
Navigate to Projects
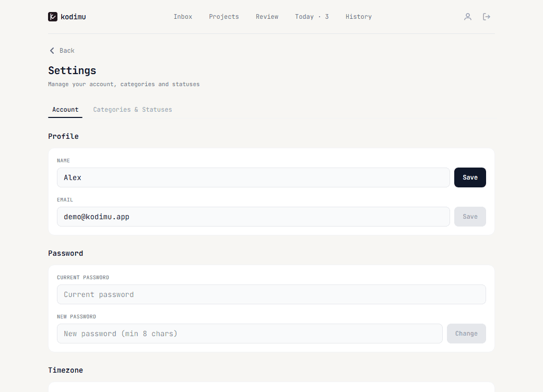[x=223, y=16]
